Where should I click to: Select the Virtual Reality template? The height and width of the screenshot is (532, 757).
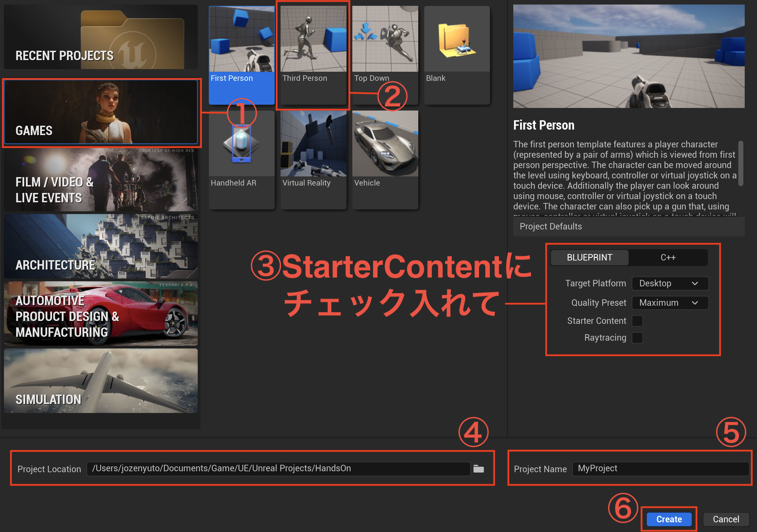(x=313, y=160)
